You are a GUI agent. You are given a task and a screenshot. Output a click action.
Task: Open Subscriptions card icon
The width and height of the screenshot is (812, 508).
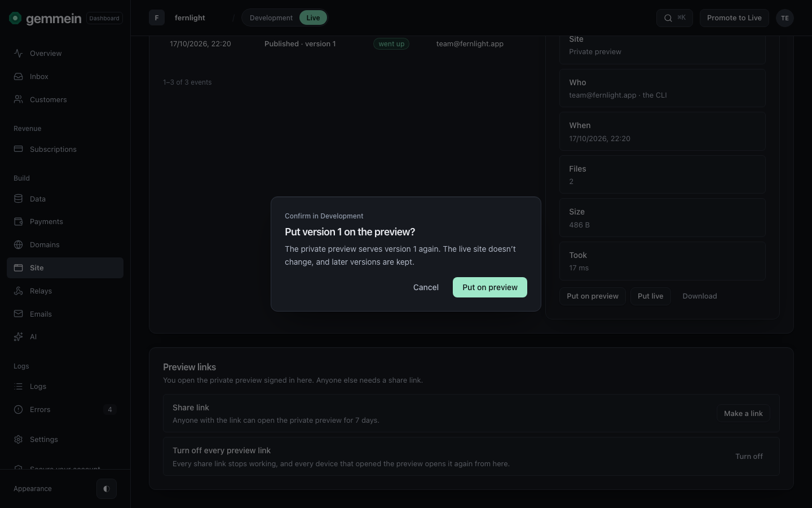(x=19, y=149)
